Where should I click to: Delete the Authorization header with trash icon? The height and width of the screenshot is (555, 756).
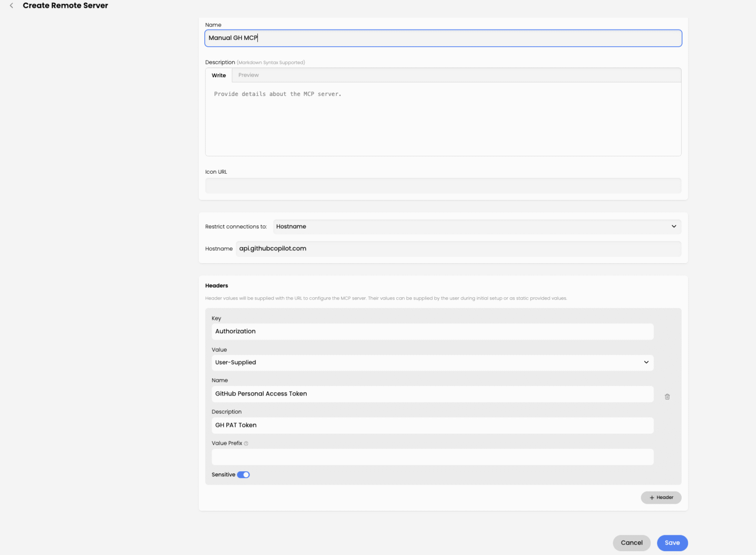(x=667, y=397)
